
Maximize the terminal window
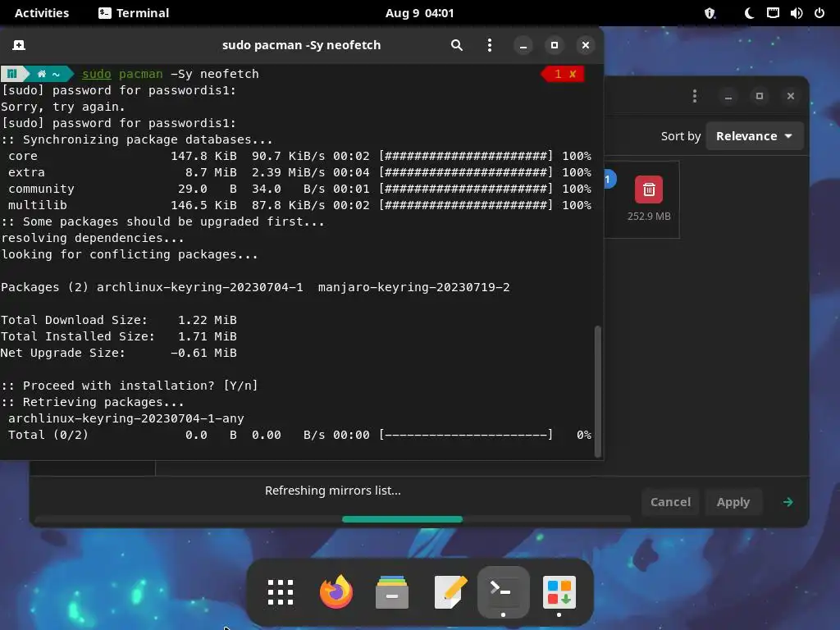click(555, 46)
